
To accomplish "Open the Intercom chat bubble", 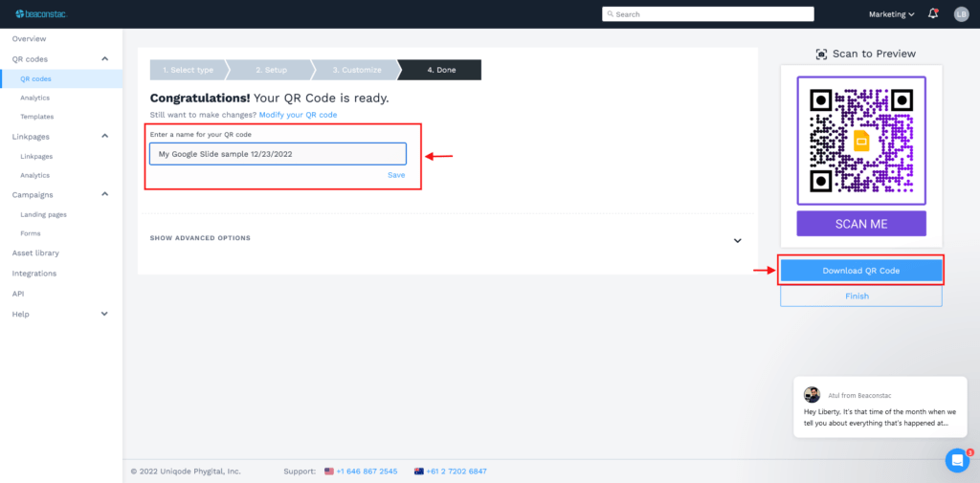I will point(957,460).
